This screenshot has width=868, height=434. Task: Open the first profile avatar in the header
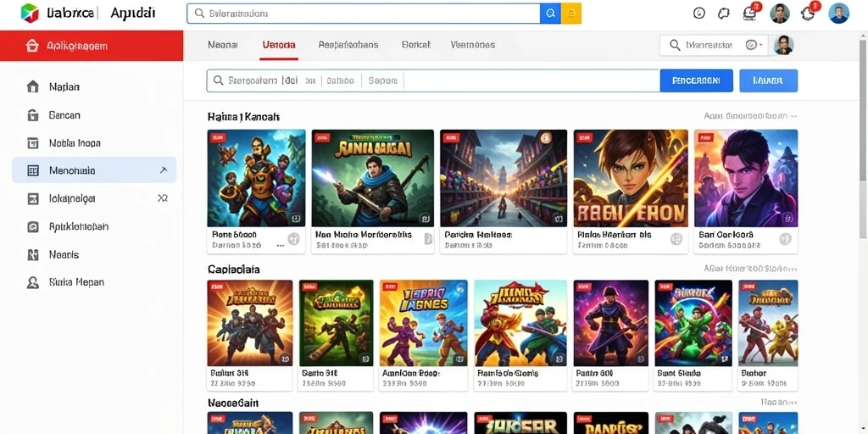[780, 14]
